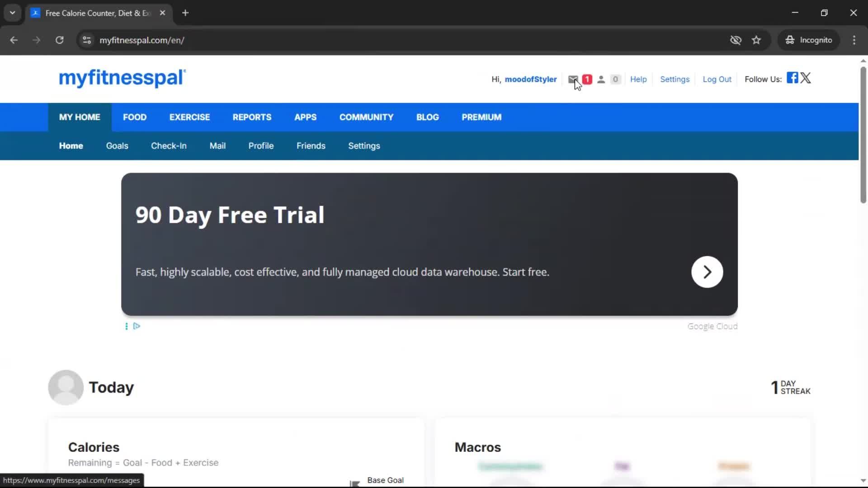Bookmark this page with the star icon
This screenshot has height=488, width=868.
tap(756, 40)
